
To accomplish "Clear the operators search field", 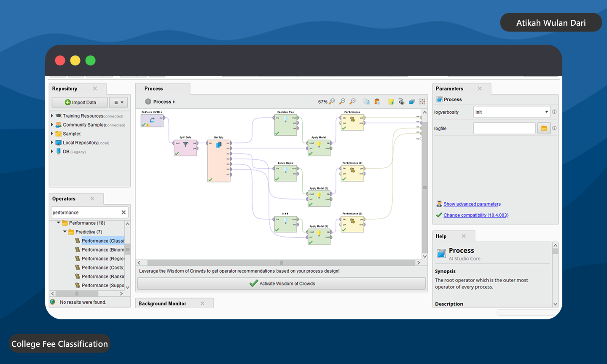I will (124, 212).
